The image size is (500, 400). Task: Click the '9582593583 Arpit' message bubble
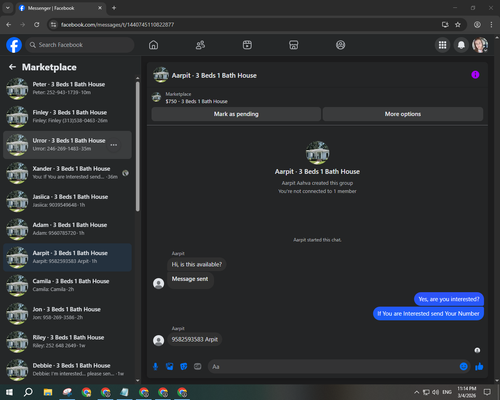[195, 339]
